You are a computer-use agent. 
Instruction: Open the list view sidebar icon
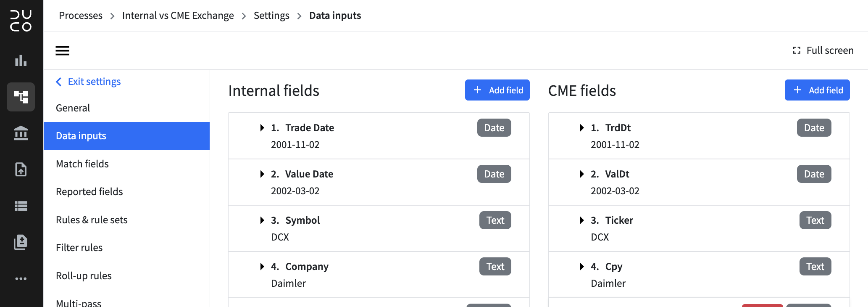[x=21, y=206]
